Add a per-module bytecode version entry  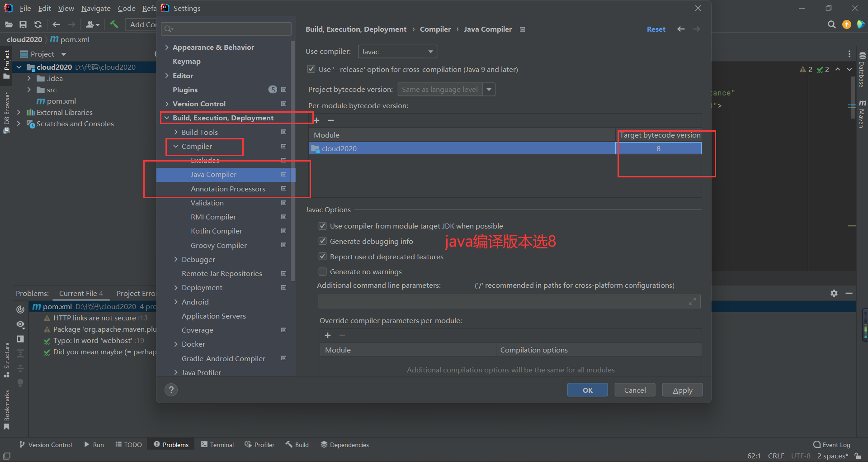pos(316,120)
